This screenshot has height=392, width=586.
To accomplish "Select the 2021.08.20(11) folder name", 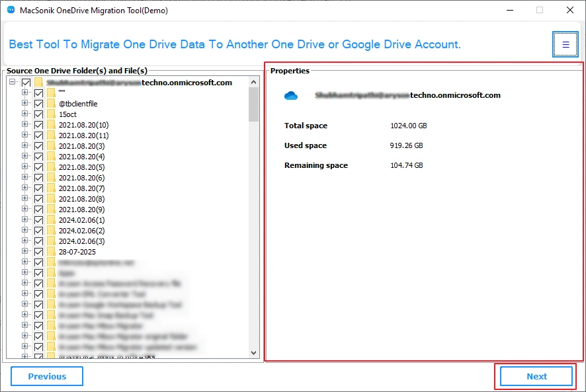I will [84, 136].
